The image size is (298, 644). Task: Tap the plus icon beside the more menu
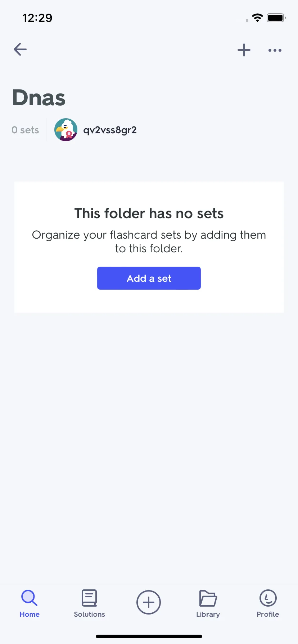pos(244,50)
